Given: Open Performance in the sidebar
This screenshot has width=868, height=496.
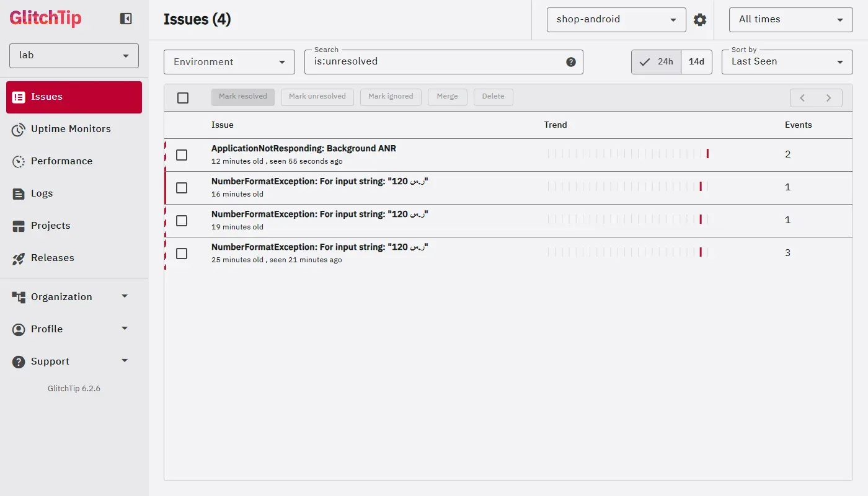Looking at the screenshot, I should 74,162.
